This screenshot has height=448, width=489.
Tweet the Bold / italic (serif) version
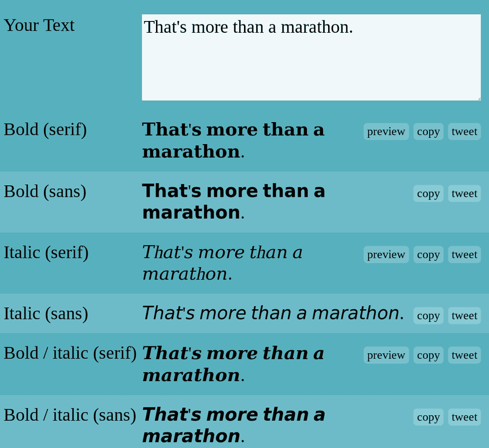(x=464, y=355)
